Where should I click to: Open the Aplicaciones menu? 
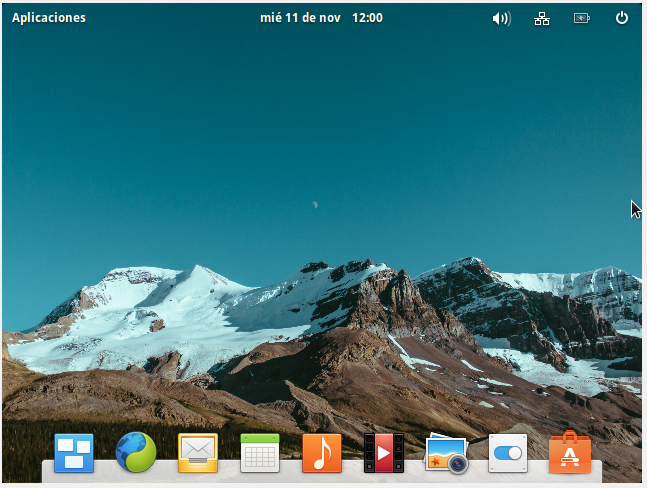(49, 18)
